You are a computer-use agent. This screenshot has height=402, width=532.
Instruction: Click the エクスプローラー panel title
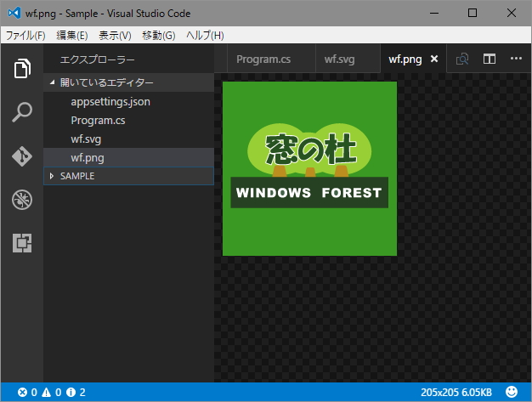point(97,59)
